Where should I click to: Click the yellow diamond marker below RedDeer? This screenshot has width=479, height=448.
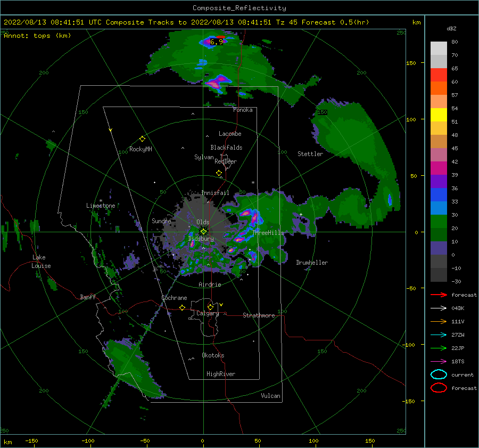tap(219, 173)
